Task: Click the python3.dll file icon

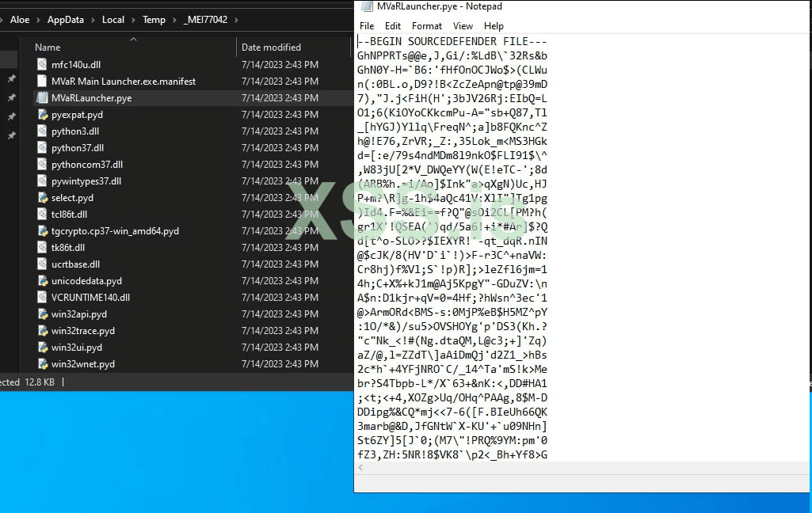Action: pos(42,131)
